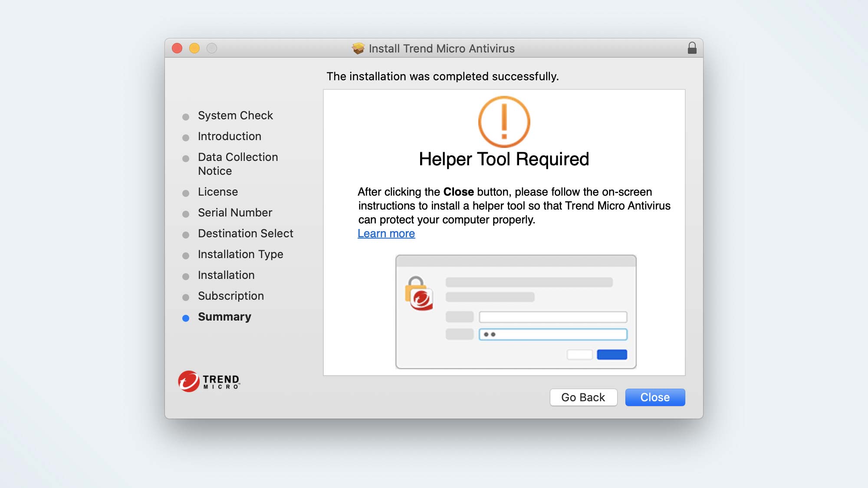Click the Go Back button
Image resolution: width=868 pixels, height=488 pixels.
583,397
